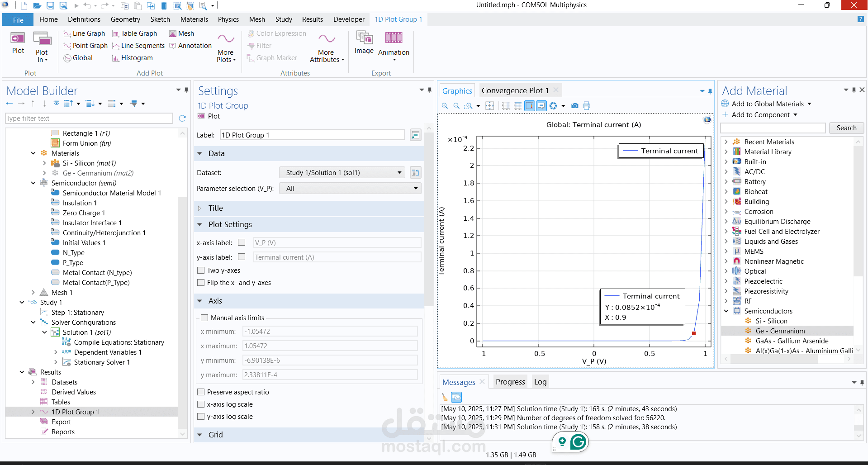Click the zoom in magnifier in Graphics
This screenshot has width=868, height=465.
(x=445, y=106)
